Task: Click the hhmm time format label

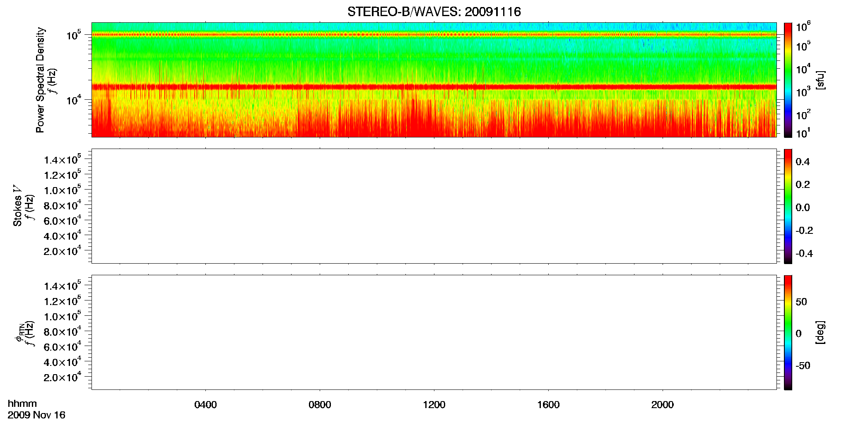Action: pyautogui.click(x=22, y=404)
